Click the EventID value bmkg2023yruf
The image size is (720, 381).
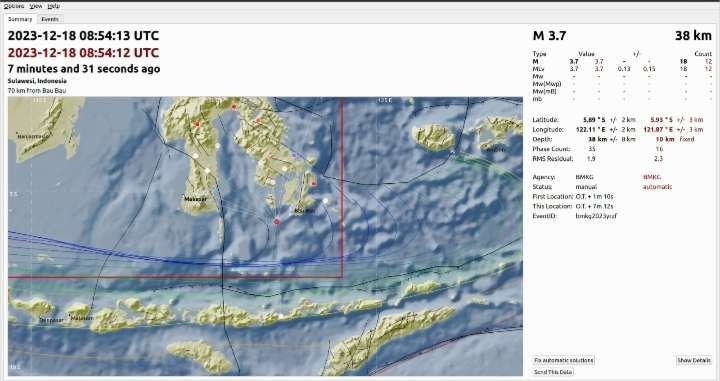(x=596, y=216)
